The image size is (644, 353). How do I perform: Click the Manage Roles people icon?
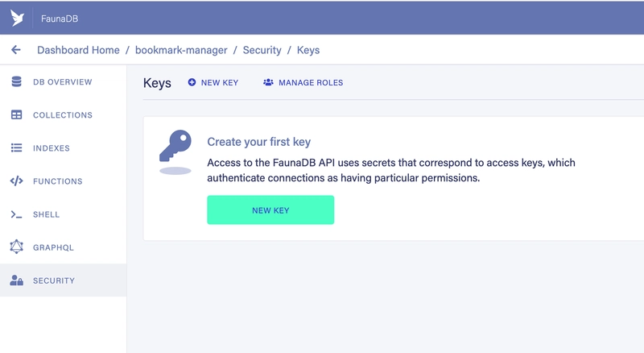click(x=268, y=82)
